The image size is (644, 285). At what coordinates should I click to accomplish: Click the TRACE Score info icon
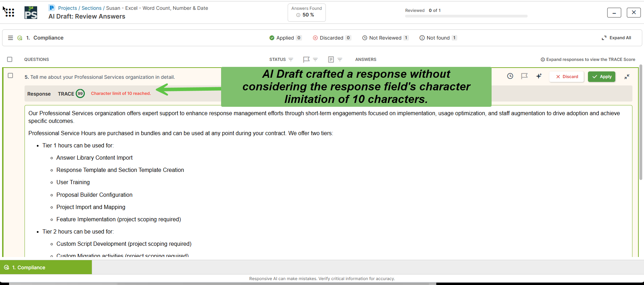(x=543, y=60)
